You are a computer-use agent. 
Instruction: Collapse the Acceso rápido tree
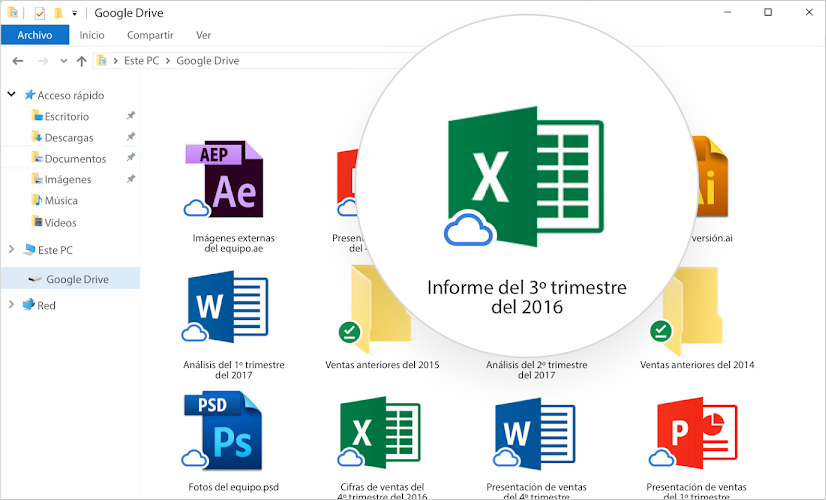point(11,94)
